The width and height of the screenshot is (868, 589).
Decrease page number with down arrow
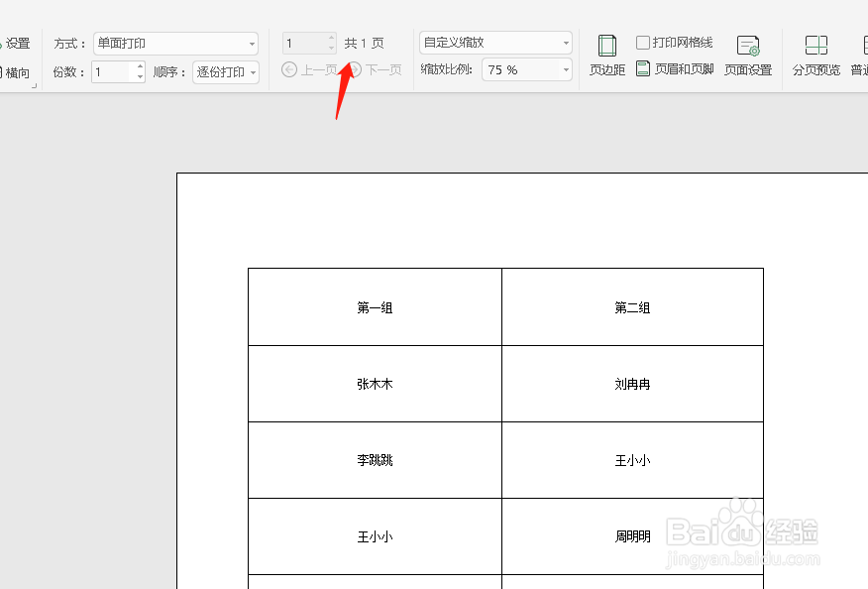[x=332, y=49]
